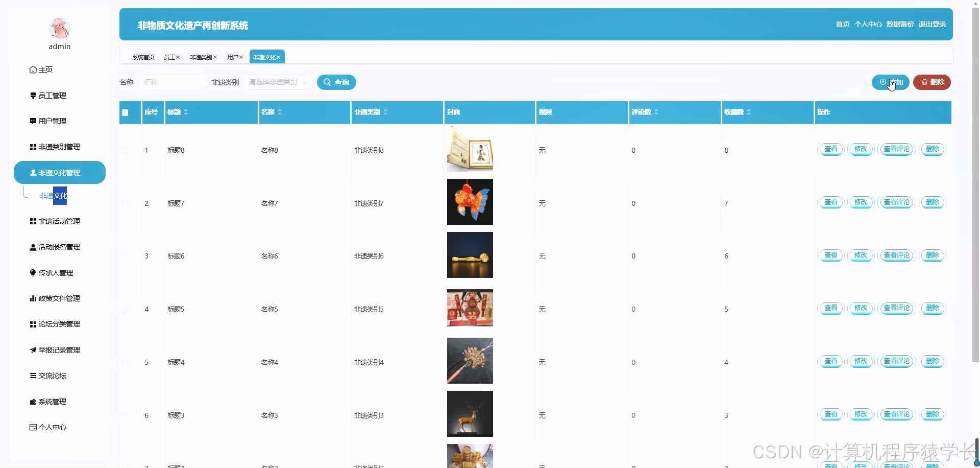This screenshot has height=468, width=980.
Task: Close the 用户 tab with its X
Action: pyautogui.click(x=241, y=57)
